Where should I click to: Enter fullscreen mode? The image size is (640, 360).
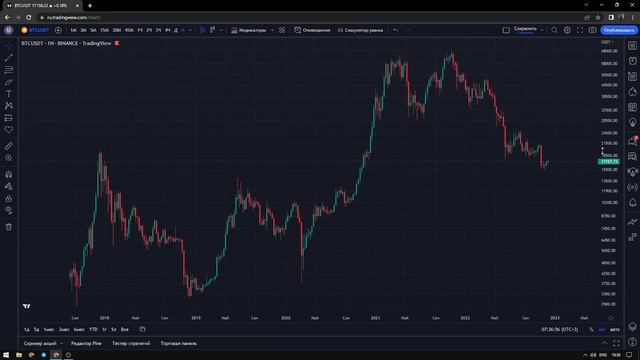click(x=580, y=30)
